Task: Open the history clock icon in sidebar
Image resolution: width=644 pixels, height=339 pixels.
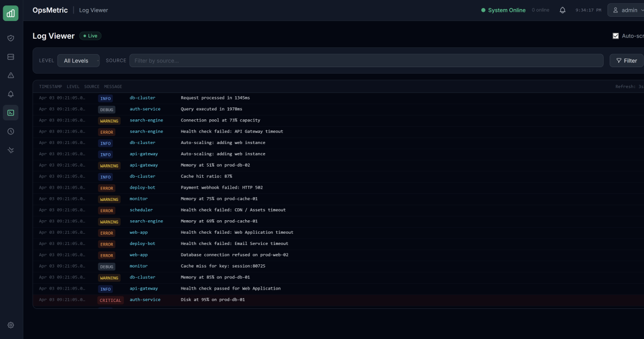Action: [11, 131]
